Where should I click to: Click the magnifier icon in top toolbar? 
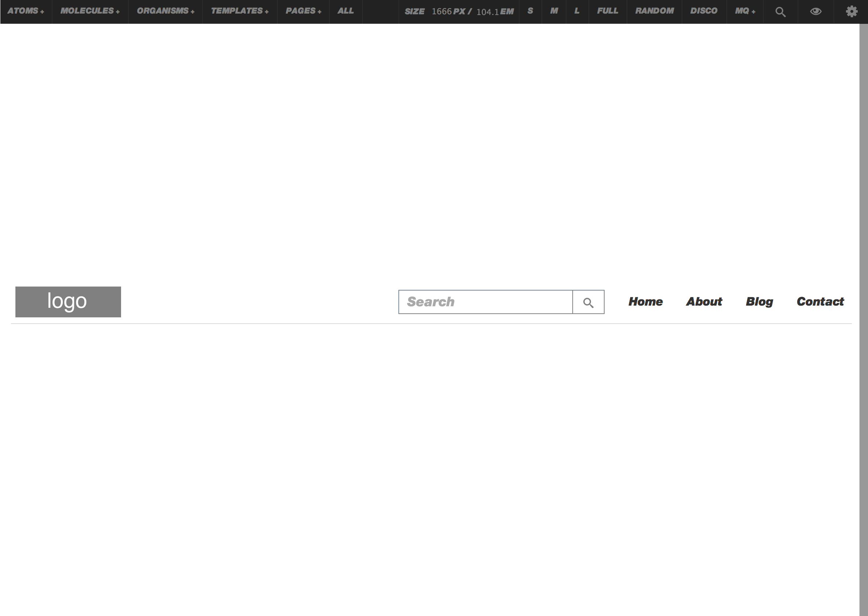(780, 12)
